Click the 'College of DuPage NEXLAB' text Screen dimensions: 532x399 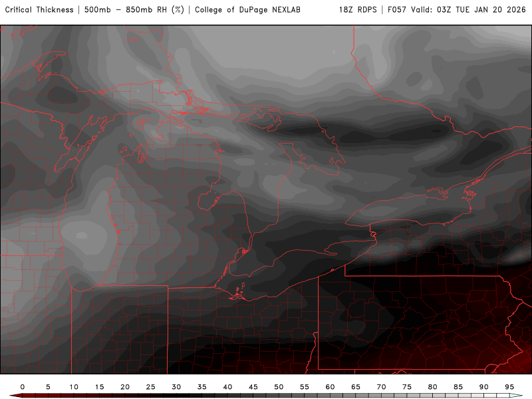247,10
